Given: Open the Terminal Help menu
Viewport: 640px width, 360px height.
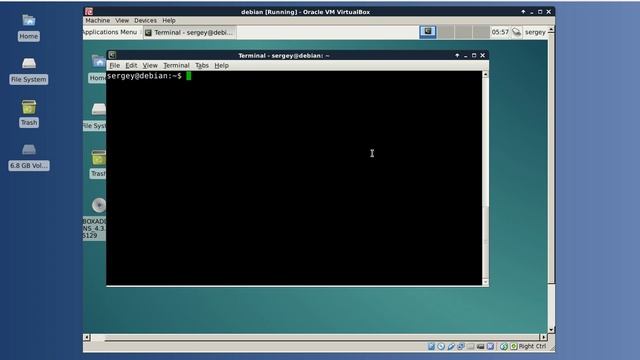Looking at the screenshot, I should 222,65.
